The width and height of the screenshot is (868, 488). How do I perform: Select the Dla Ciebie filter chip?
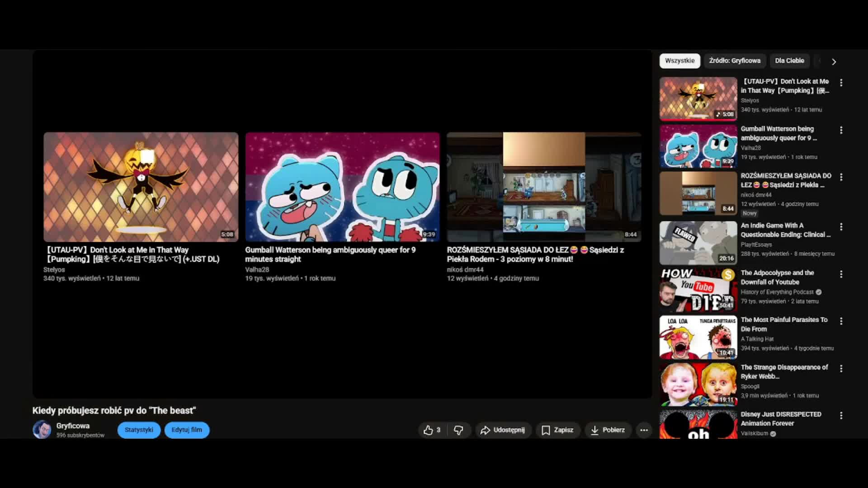[789, 61]
